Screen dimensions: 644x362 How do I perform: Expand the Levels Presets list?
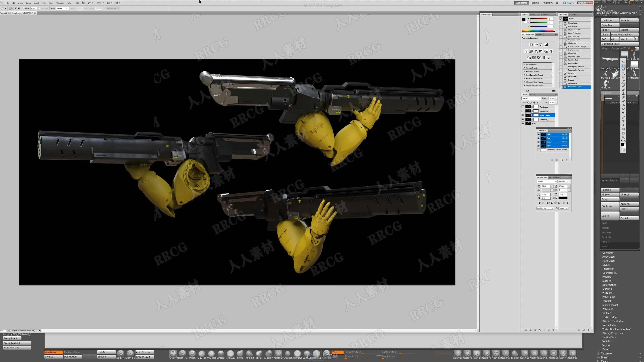tap(524, 64)
